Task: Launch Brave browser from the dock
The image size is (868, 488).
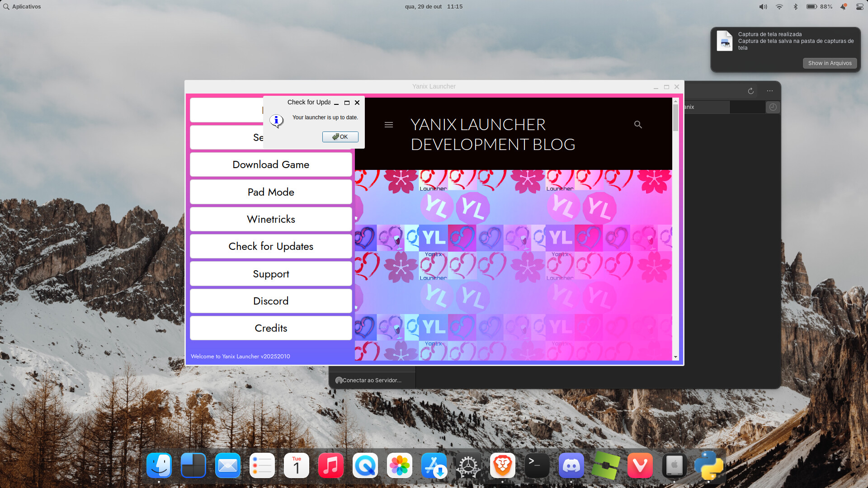Action: tap(502, 465)
